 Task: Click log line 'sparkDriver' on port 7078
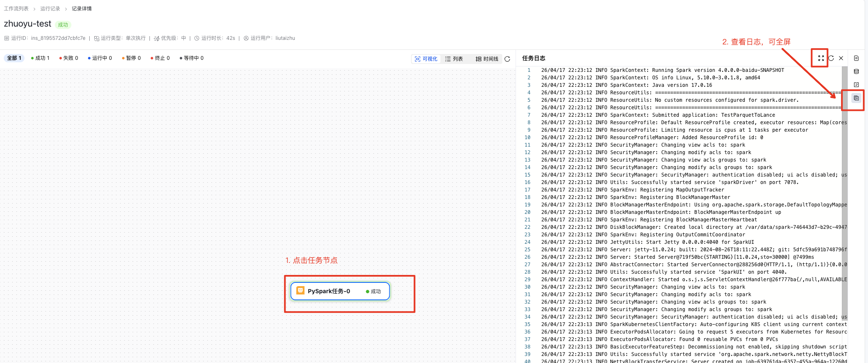pyautogui.click(x=670, y=182)
